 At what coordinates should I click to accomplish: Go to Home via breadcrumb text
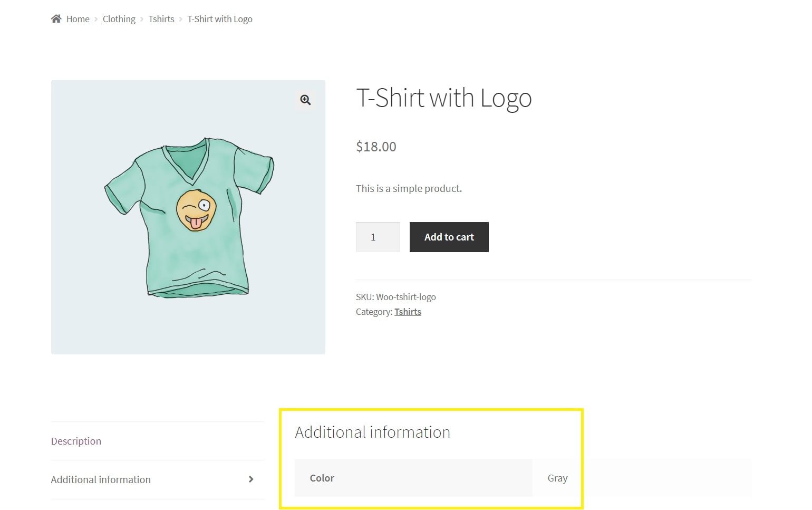[x=78, y=18]
